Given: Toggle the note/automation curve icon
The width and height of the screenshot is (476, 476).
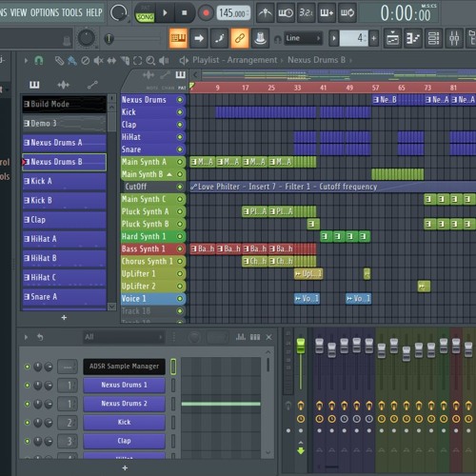Looking at the screenshot, I should tap(219, 38).
